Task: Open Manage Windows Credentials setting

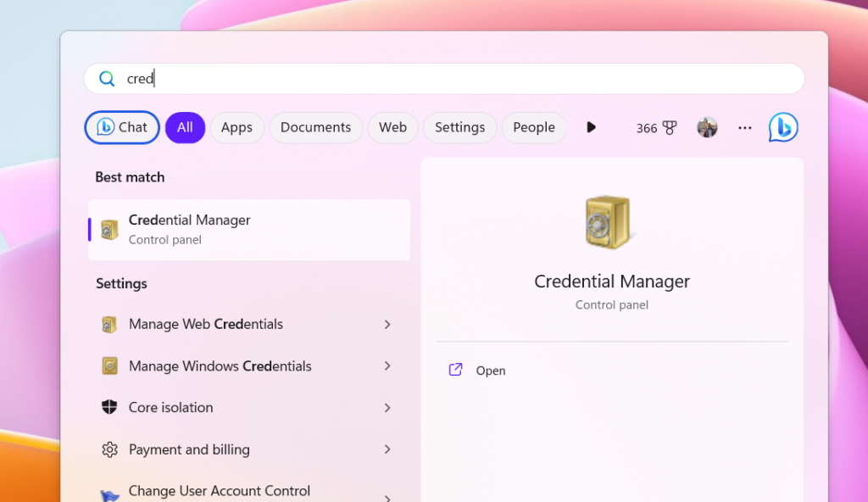Action: (x=249, y=365)
